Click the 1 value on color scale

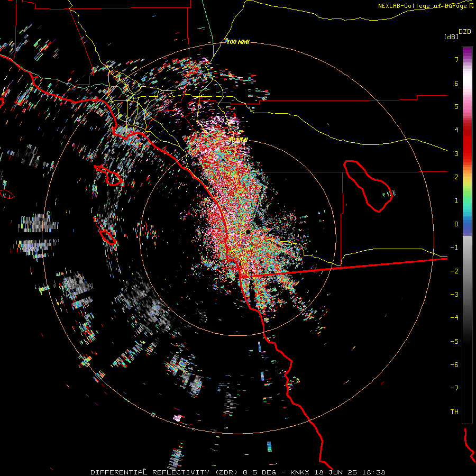coord(456,200)
